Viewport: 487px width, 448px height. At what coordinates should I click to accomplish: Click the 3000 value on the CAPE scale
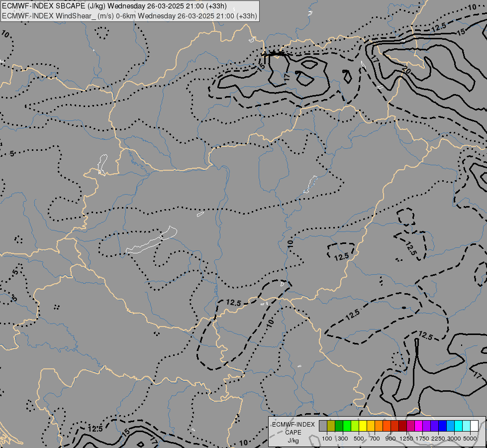pos(454,439)
